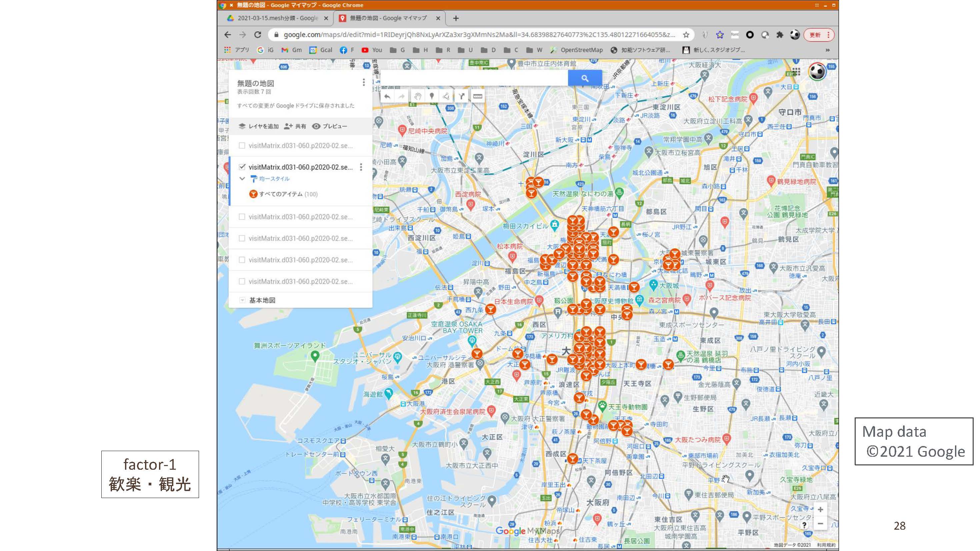
Task: Open the Gcal bookmark
Action: [321, 50]
